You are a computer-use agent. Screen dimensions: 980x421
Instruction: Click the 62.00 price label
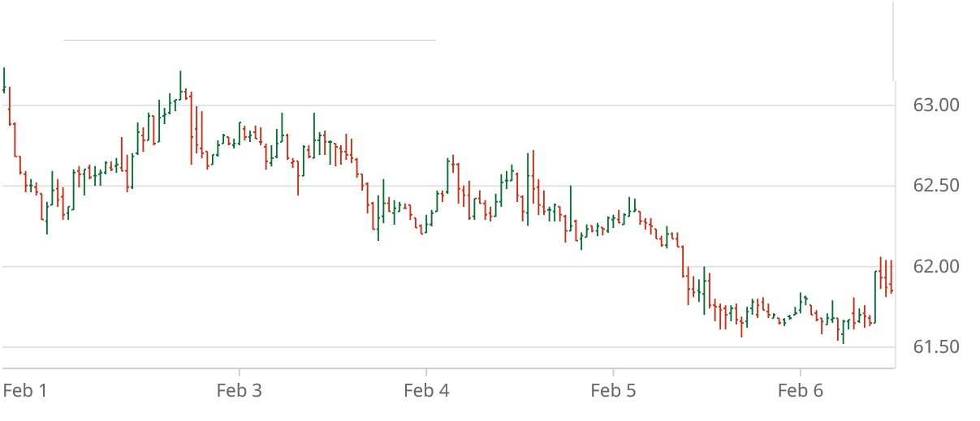click(936, 266)
